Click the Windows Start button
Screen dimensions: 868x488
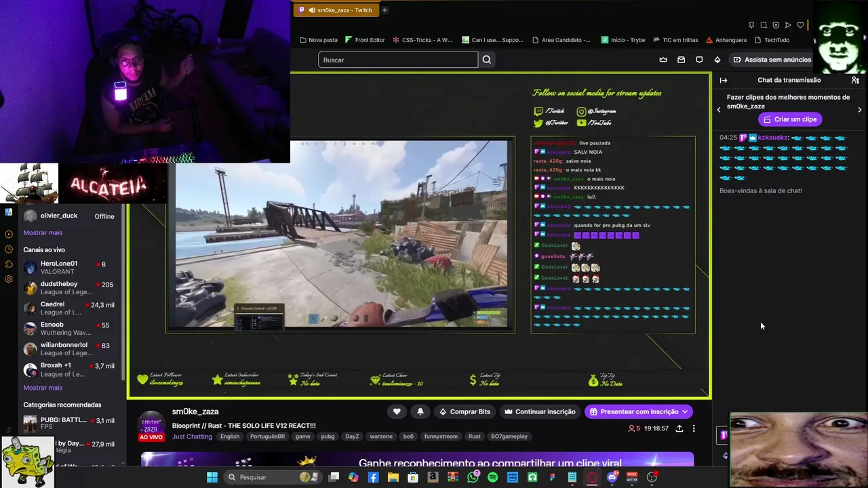coord(212,477)
